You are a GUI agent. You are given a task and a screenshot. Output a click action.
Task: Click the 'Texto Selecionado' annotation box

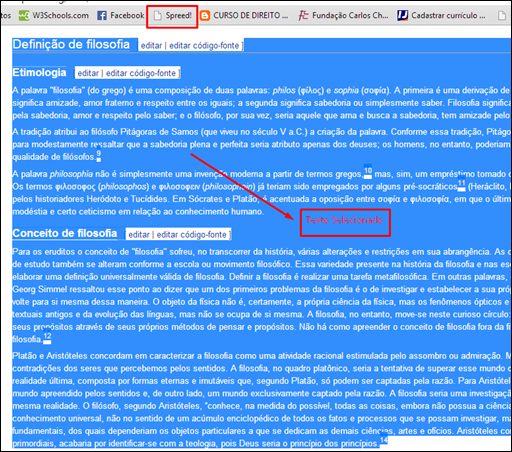pyautogui.click(x=345, y=223)
